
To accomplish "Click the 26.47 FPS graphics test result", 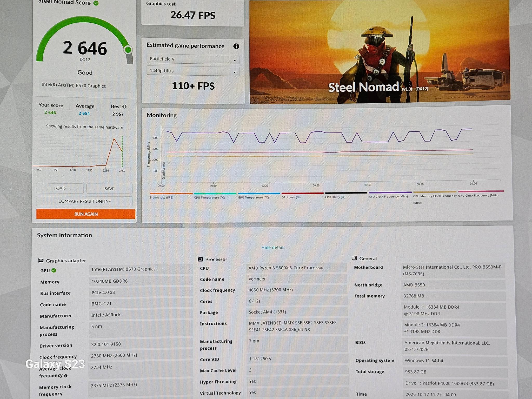I will (x=193, y=15).
